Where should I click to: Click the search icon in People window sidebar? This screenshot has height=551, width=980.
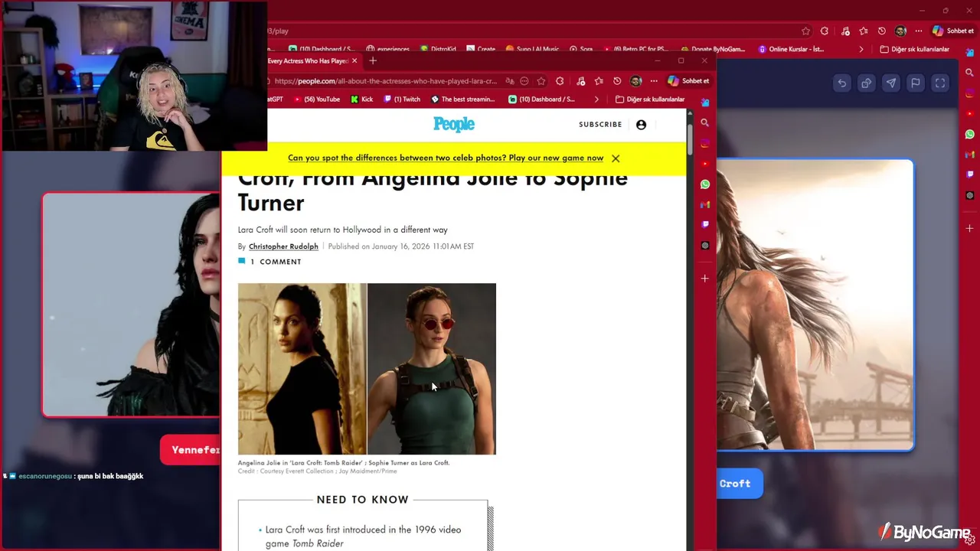[705, 122]
